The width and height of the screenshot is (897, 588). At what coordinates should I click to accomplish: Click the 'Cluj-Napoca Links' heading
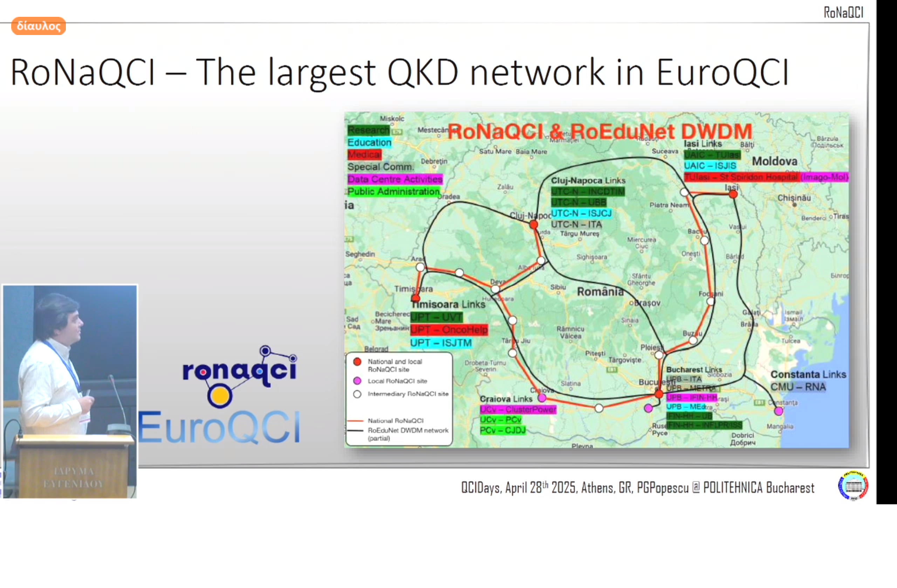pyautogui.click(x=588, y=180)
